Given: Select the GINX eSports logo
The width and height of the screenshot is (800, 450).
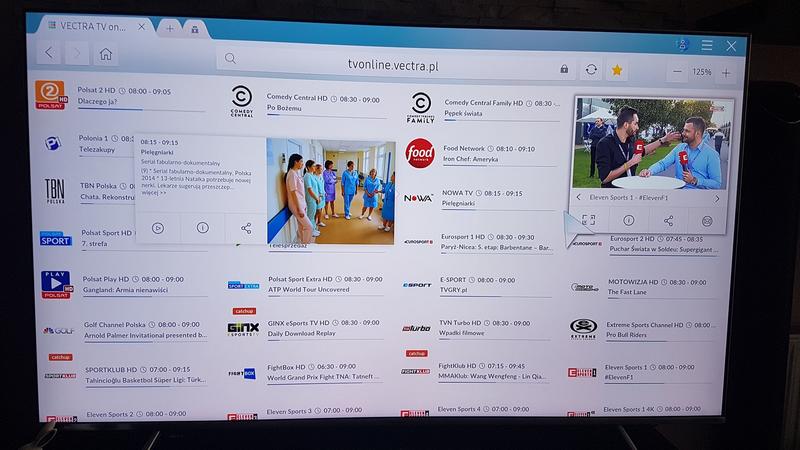Looking at the screenshot, I should coord(243,329).
